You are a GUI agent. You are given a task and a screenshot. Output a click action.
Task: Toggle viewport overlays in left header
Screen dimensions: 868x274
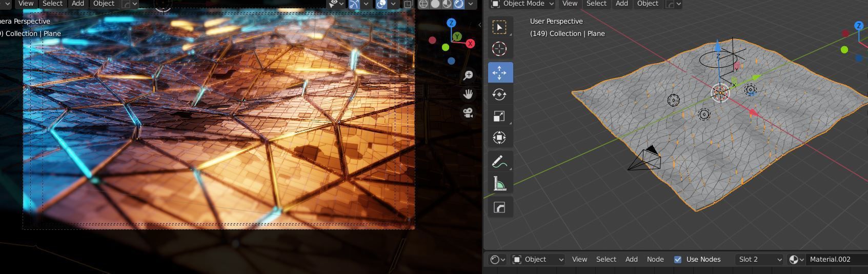[x=381, y=4]
